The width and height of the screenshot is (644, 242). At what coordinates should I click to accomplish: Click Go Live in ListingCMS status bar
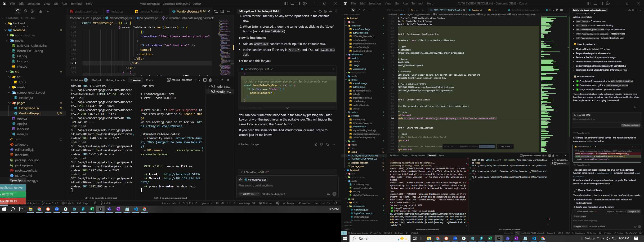265,203
